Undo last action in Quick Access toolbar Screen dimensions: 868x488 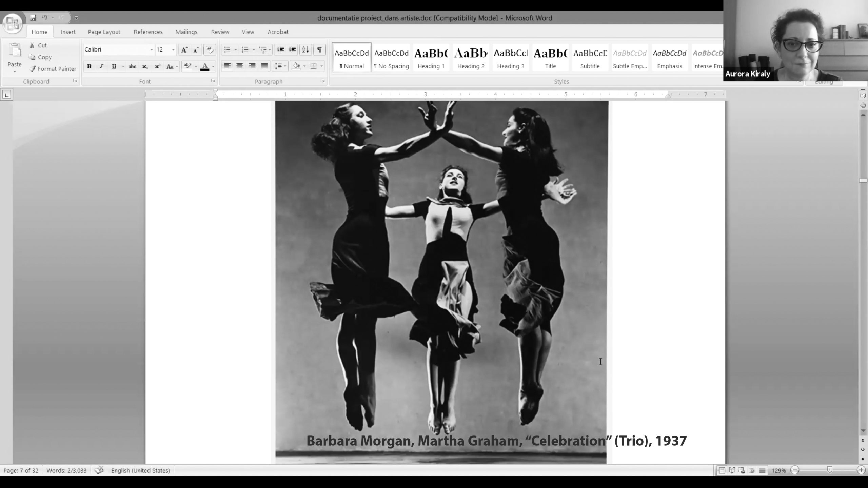click(44, 18)
